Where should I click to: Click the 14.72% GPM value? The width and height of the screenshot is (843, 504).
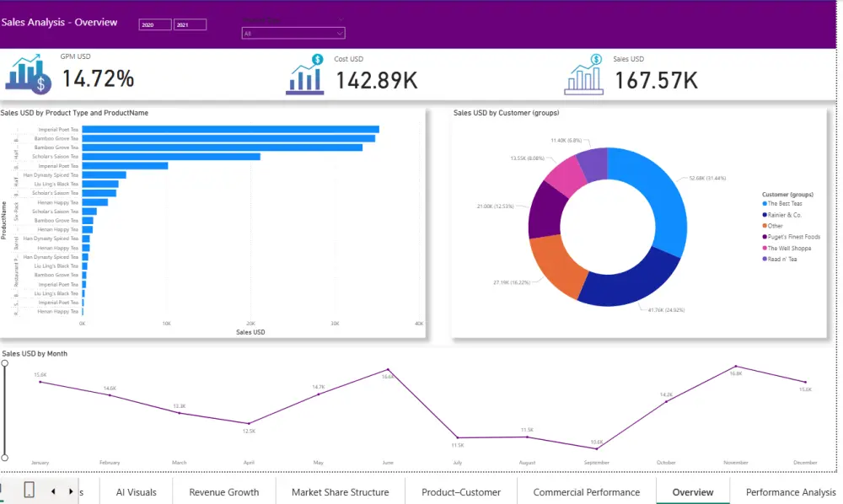coord(98,79)
